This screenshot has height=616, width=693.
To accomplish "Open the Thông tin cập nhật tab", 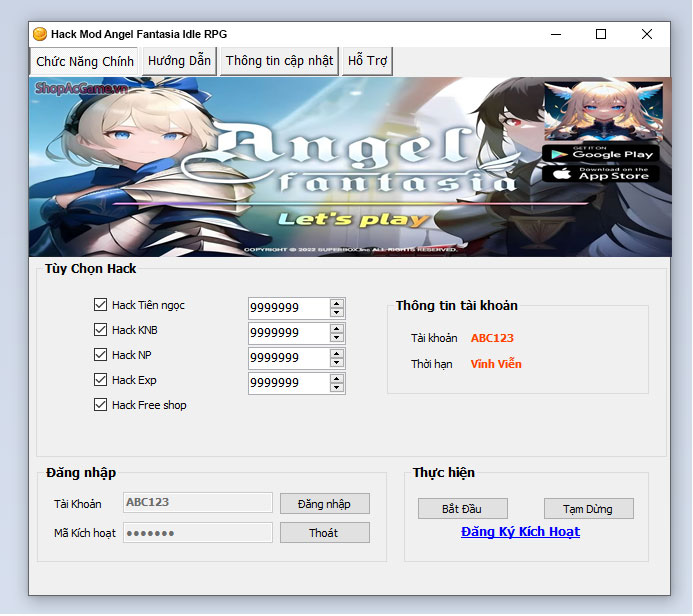I will (279, 61).
